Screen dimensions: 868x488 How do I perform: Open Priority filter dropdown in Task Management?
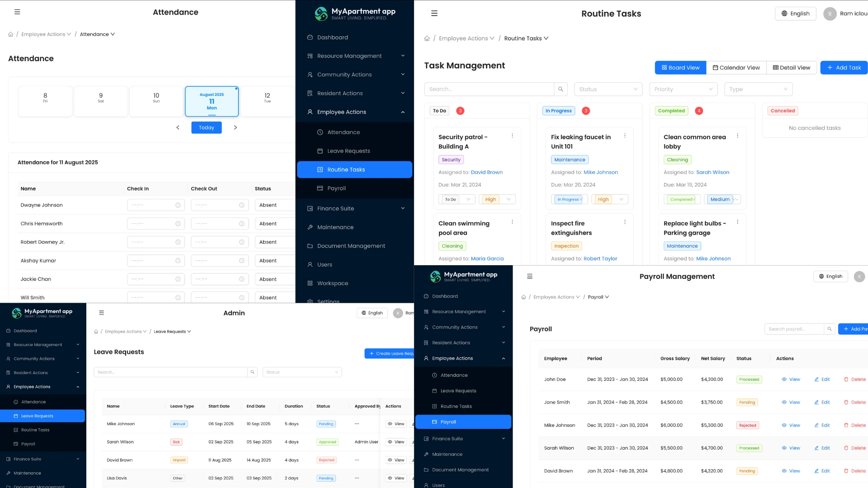click(683, 89)
